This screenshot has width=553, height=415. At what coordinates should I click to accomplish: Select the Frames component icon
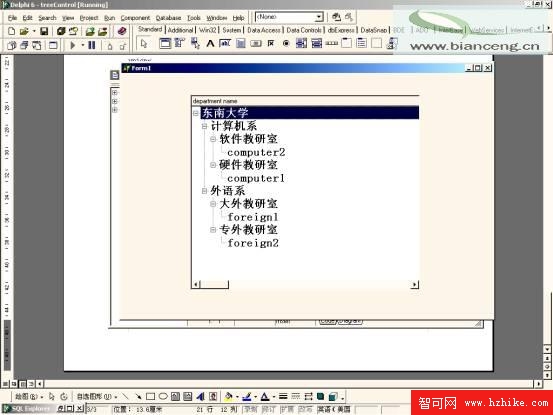click(164, 43)
